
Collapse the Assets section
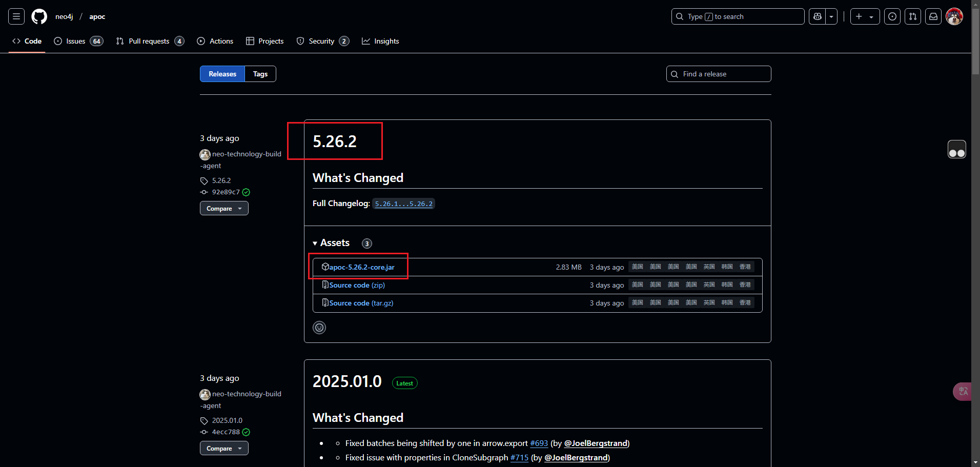(x=331, y=243)
